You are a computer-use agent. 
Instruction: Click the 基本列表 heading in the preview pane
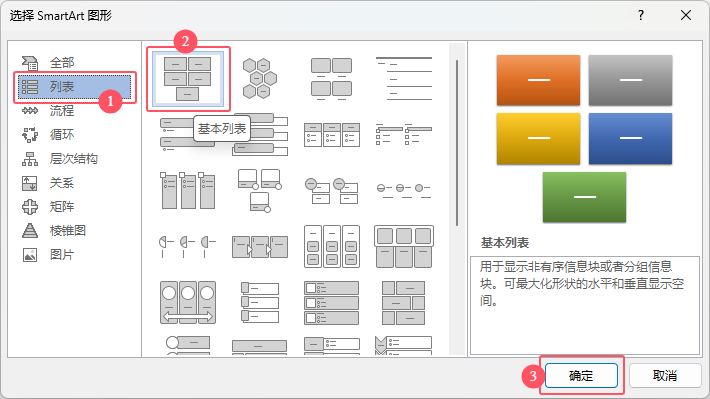[x=505, y=243]
